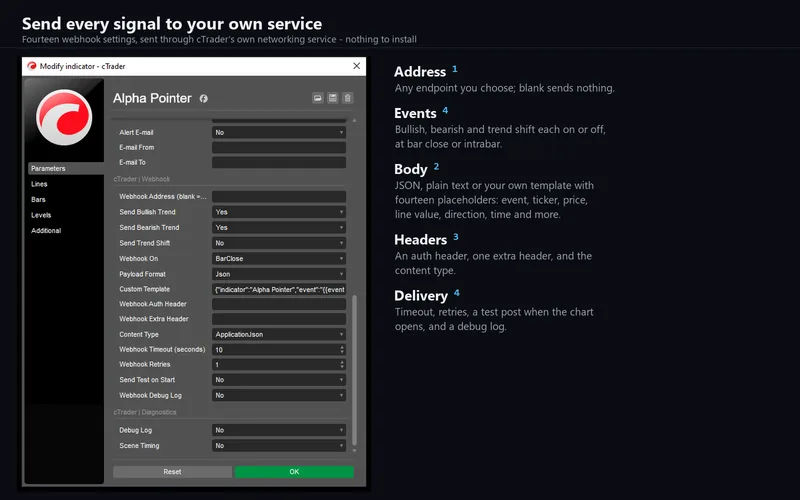This screenshot has height=500, width=800.
Task: Switch to the Lines tab
Action: [39, 184]
